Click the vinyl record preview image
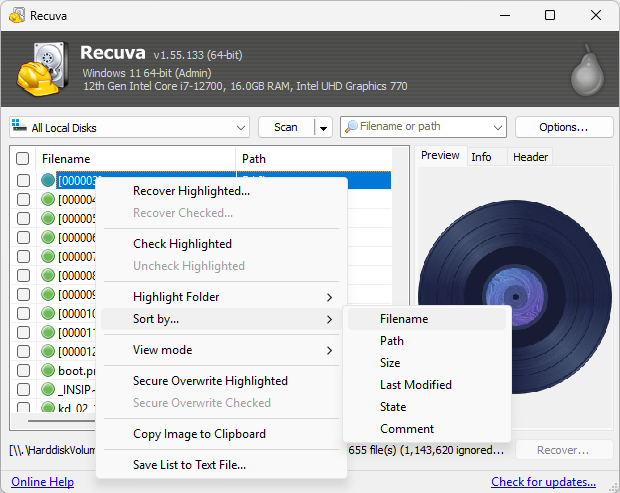 pos(515,297)
